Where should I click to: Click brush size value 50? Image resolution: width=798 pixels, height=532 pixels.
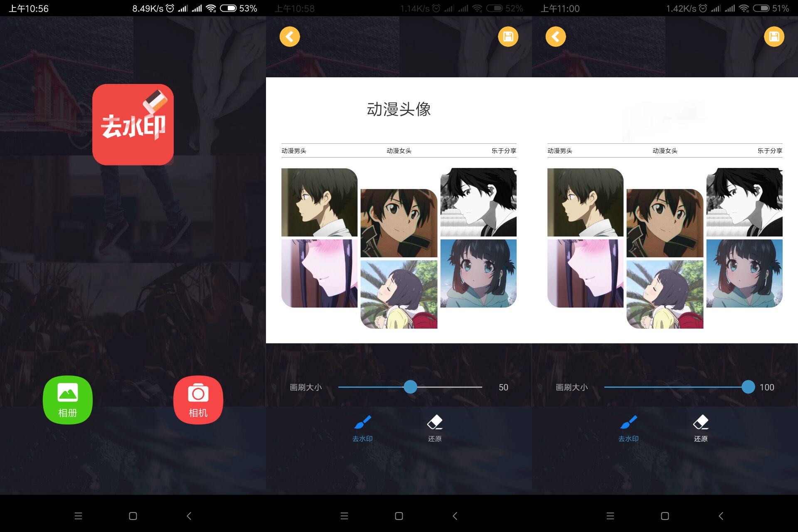[503, 387]
